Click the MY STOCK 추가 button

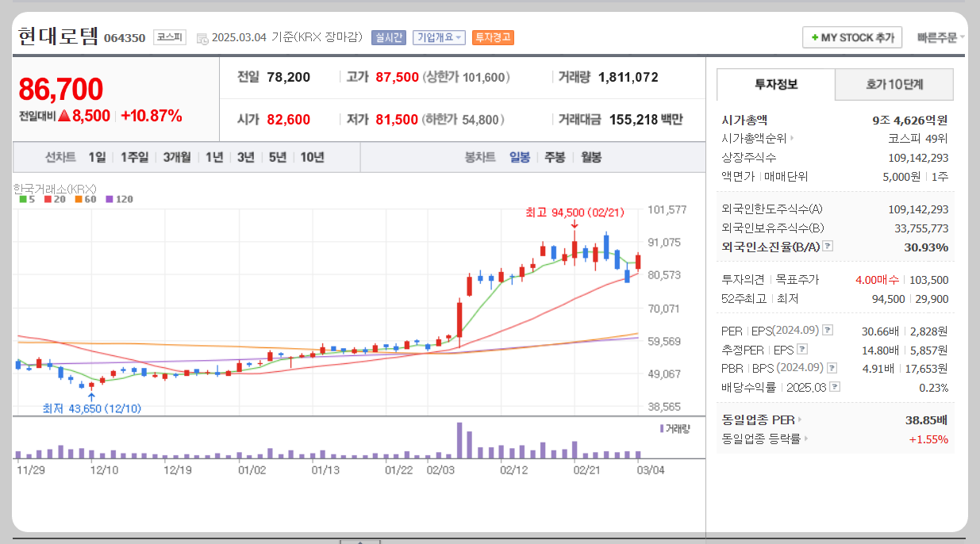coord(851,36)
